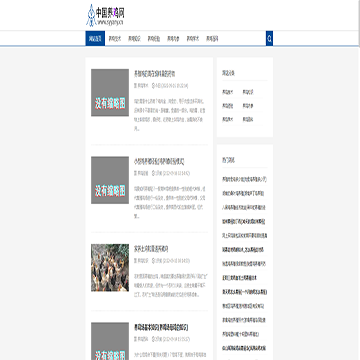Open the first link in the hot articles sidebar list
The height and width of the screenshot is (360, 360).
click(x=244, y=179)
